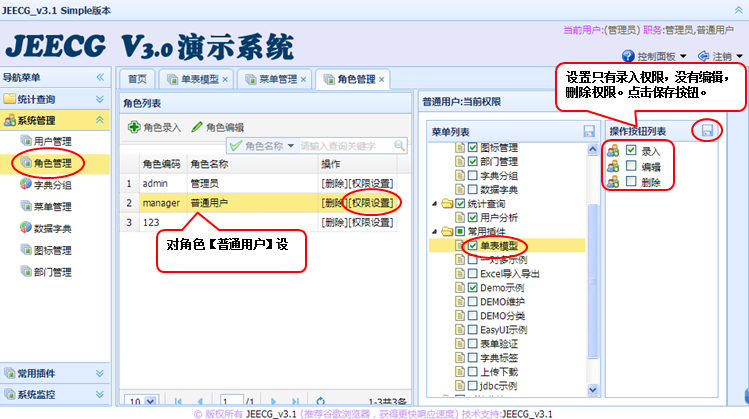Screen dimensions: 749x419
Task: Click the 常用插件 folder icon in tree
Action: 447,231
